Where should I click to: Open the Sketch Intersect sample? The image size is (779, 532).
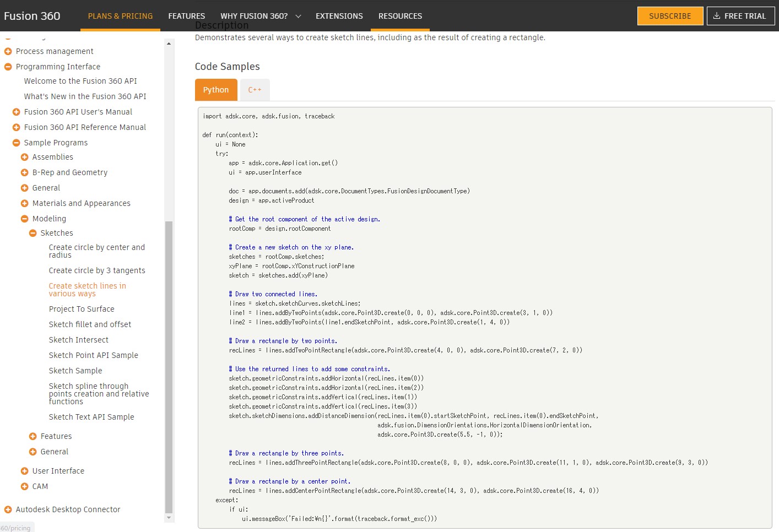(x=79, y=340)
